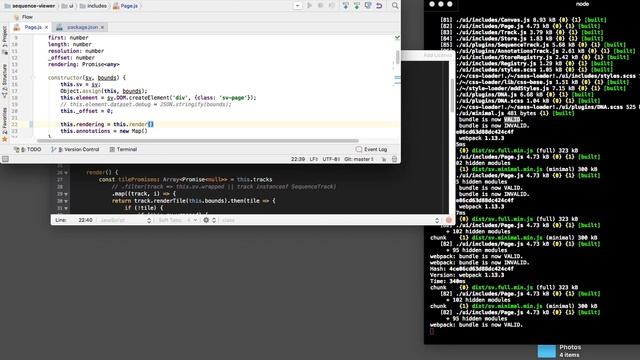Viewport: 640px width, 360px height.
Task: Click the VCS Update Project icon
Action: (x=346, y=5)
